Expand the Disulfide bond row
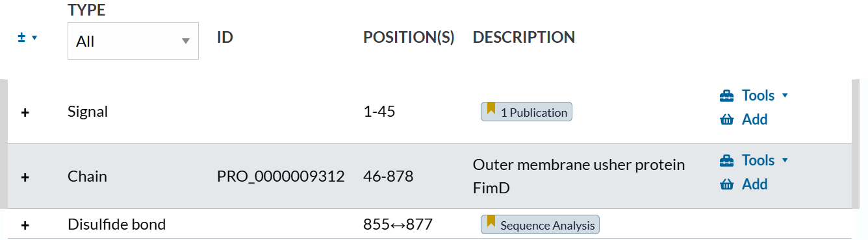 tap(25, 225)
